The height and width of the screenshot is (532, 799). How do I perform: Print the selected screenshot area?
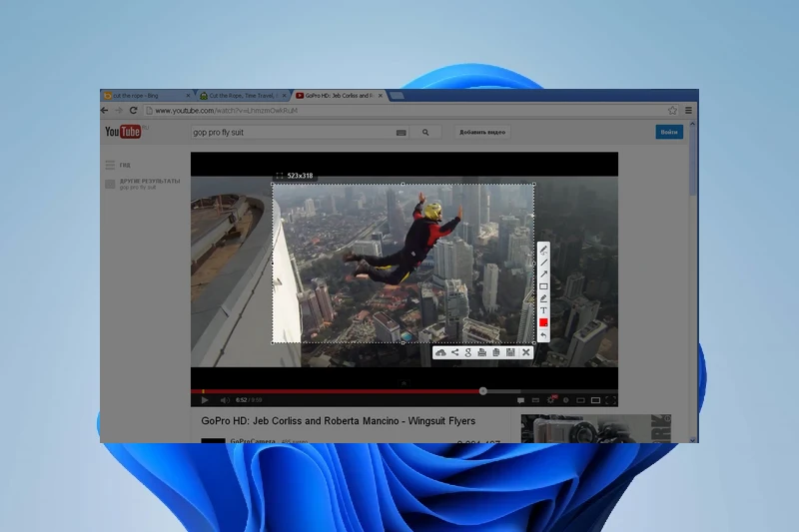(482, 352)
